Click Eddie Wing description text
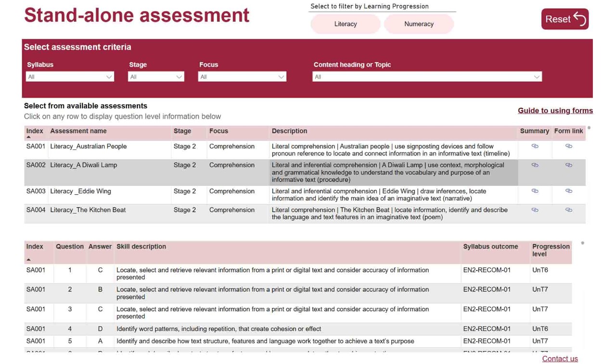Viewport: 616px width, 364px height. click(x=379, y=195)
